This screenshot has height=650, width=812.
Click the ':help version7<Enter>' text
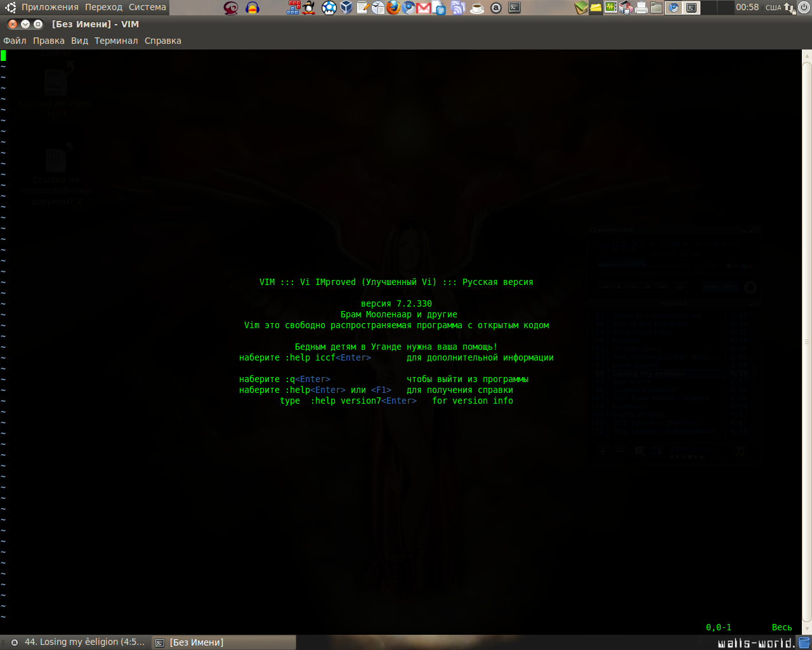(x=363, y=401)
